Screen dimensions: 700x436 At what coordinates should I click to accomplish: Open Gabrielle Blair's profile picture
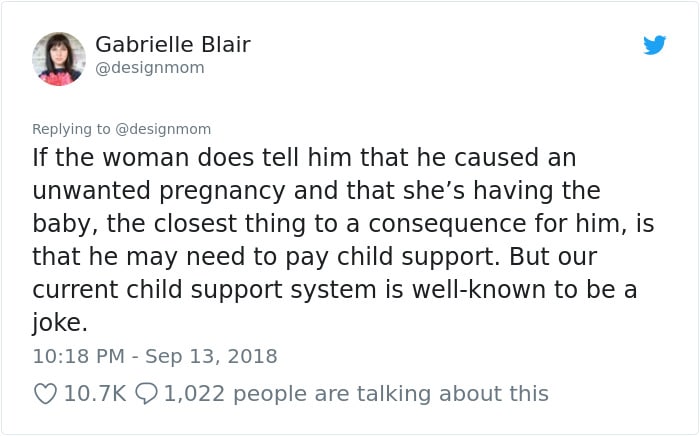[x=59, y=59]
